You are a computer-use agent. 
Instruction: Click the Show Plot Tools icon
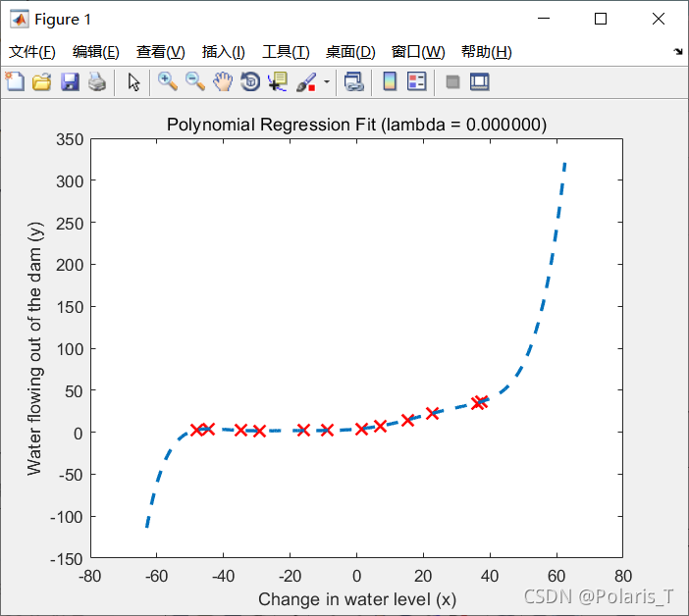[479, 81]
